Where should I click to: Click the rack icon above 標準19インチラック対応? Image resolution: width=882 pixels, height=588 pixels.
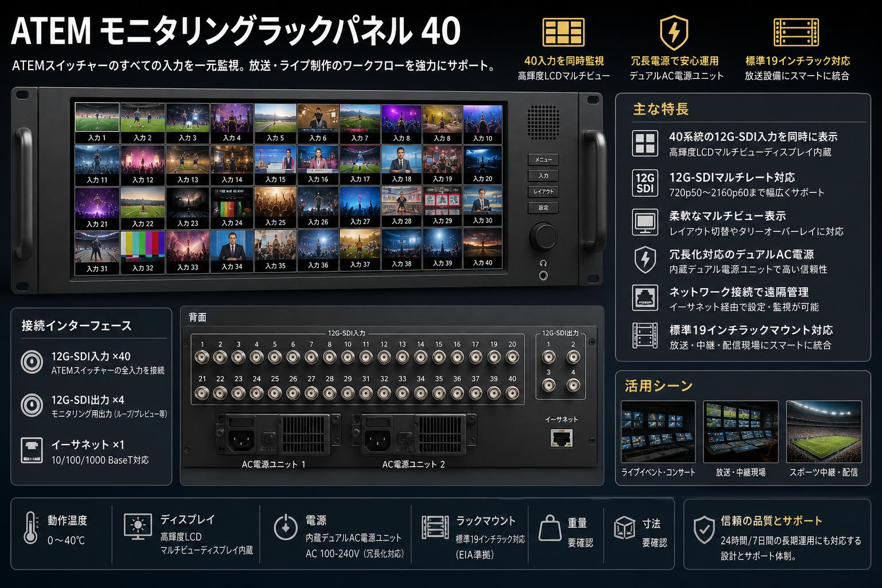click(x=796, y=32)
